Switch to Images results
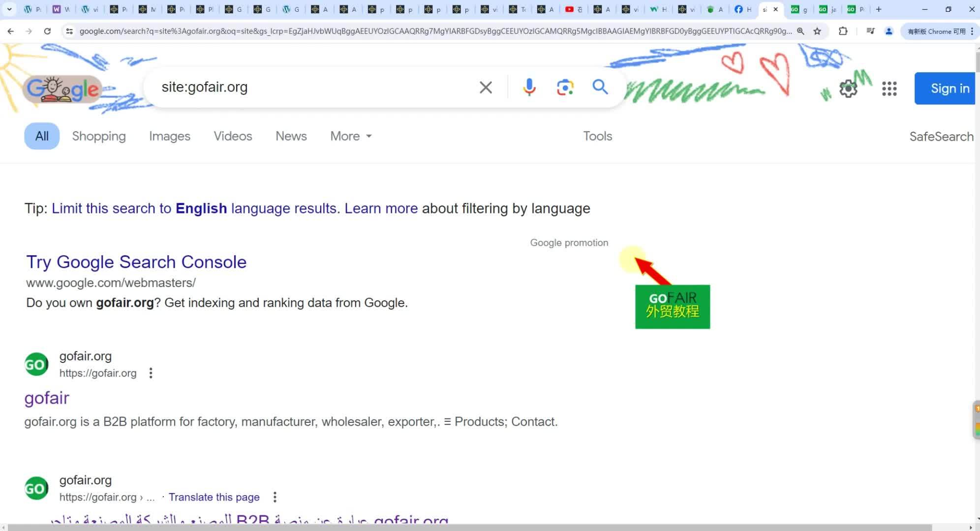This screenshot has height=531, width=980. (x=170, y=136)
